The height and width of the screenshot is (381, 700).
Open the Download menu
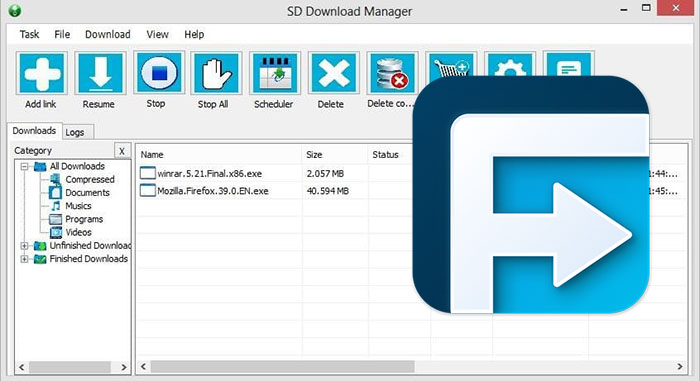pyautogui.click(x=108, y=34)
